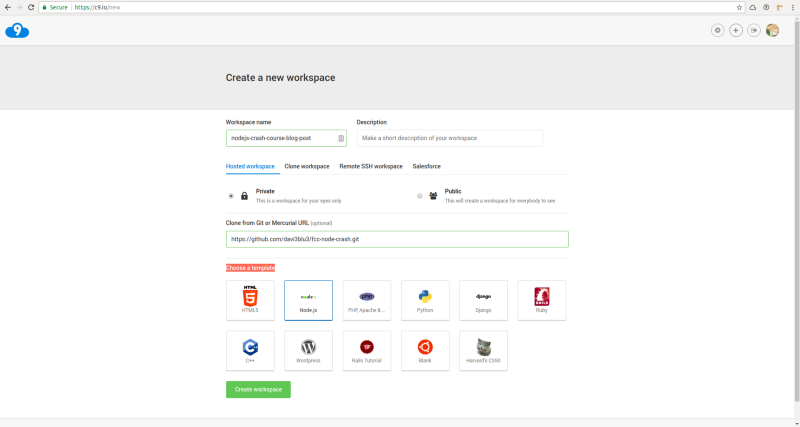
Task: Select the C++ template
Action: click(250, 350)
